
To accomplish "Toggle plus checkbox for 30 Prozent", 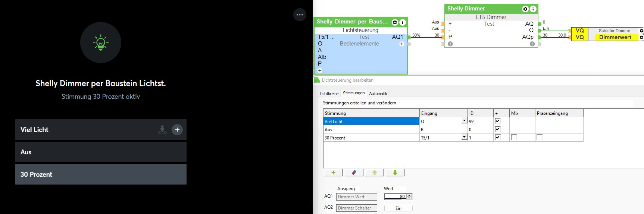I will pyautogui.click(x=497, y=137).
